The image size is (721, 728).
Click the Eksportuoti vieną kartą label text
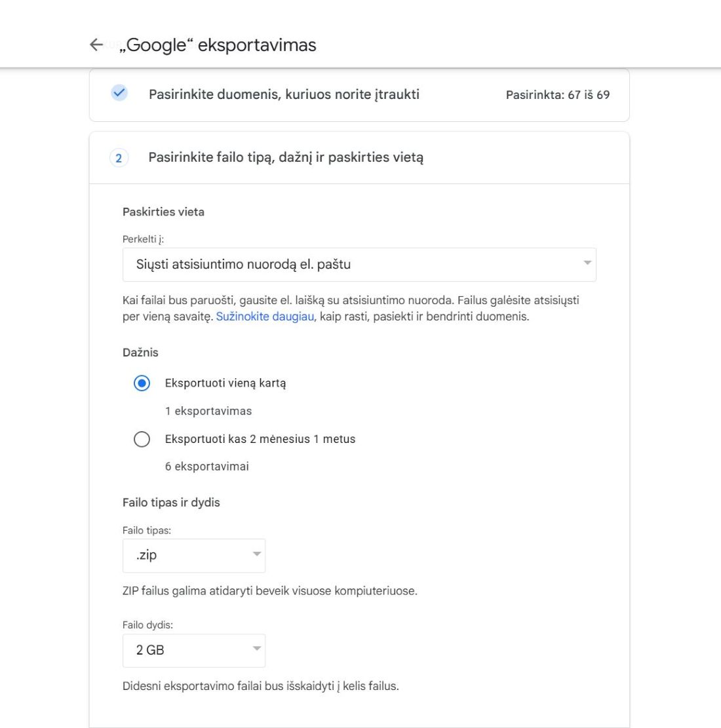pyautogui.click(x=225, y=383)
